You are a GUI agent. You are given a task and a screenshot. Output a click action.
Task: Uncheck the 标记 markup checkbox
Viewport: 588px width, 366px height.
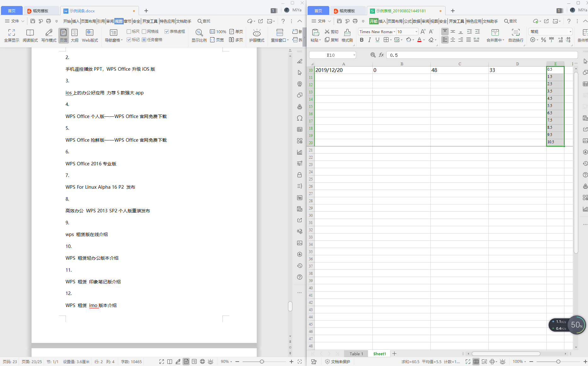coord(133,40)
